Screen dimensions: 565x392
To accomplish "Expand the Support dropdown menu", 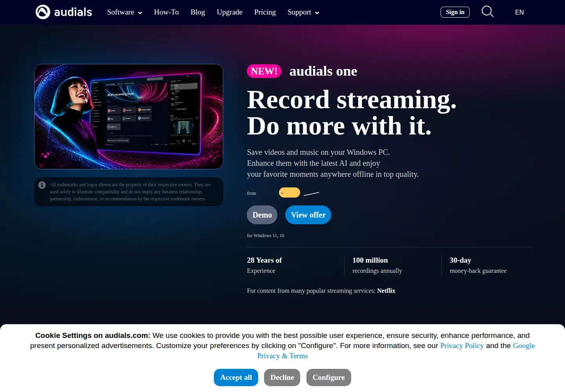I will coord(303,12).
